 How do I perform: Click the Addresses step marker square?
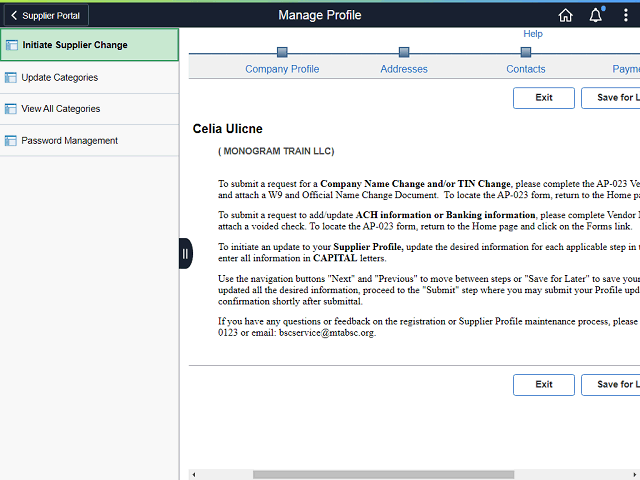tap(404, 52)
